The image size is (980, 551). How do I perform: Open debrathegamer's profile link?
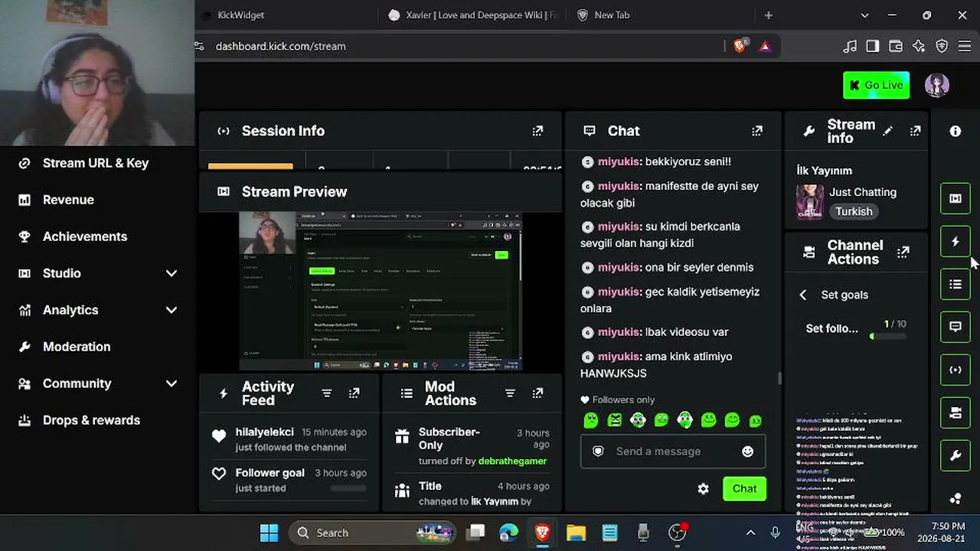point(512,461)
